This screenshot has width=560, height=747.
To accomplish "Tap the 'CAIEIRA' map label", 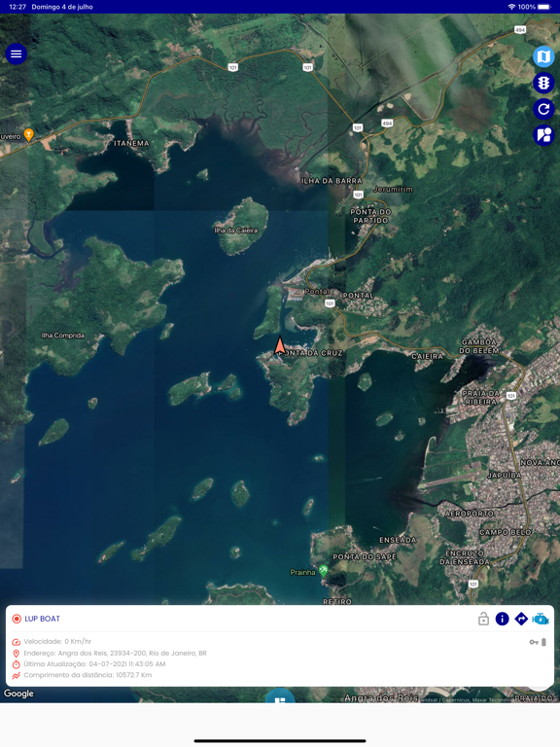I will (427, 356).
